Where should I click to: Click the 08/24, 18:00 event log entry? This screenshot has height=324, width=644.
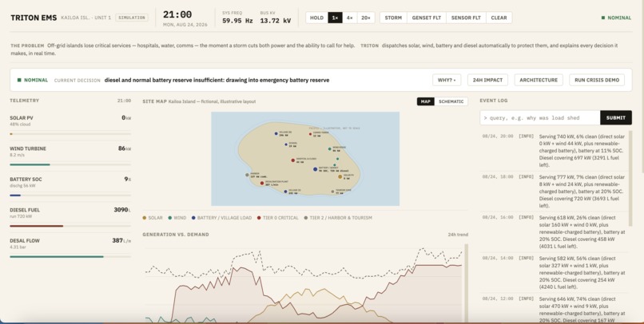click(x=554, y=191)
